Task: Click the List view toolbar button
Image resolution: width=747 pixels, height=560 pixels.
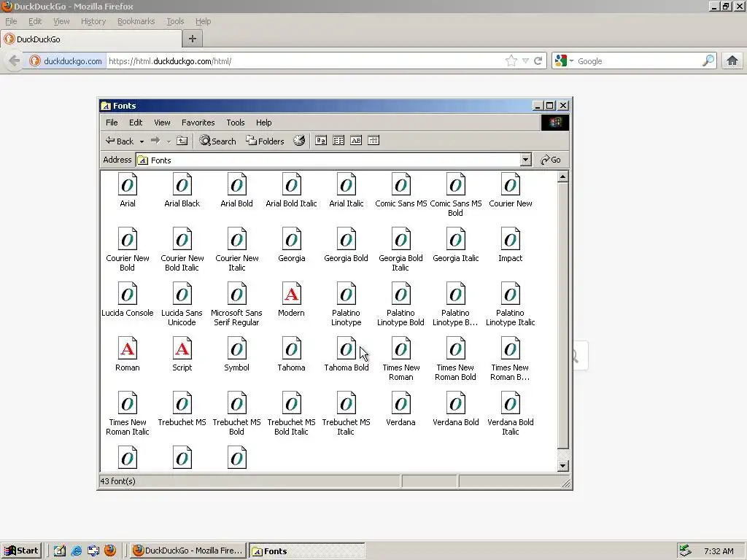Action: tap(338, 141)
